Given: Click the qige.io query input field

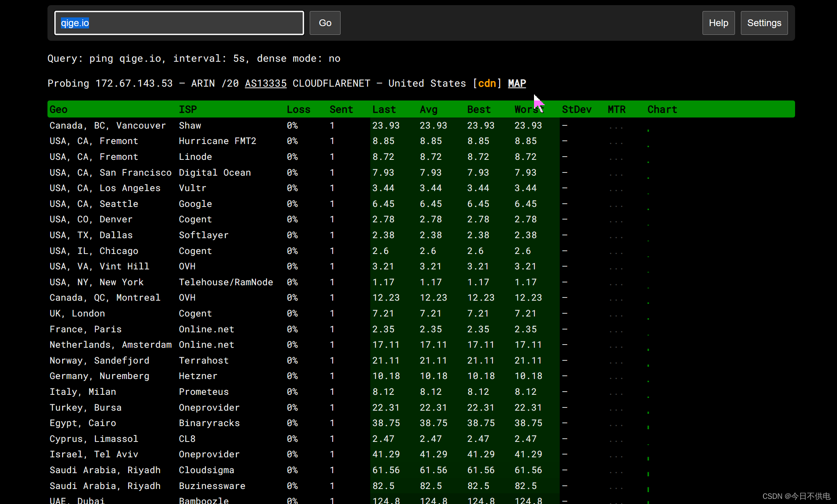Looking at the screenshot, I should (x=179, y=23).
